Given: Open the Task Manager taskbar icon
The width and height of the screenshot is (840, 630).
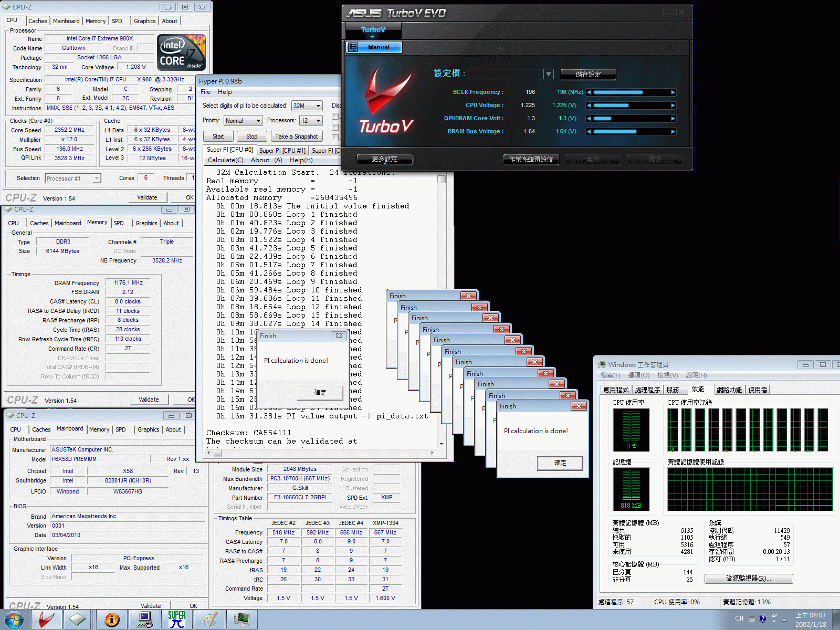Looking at the screenshot, I should 242,619.
